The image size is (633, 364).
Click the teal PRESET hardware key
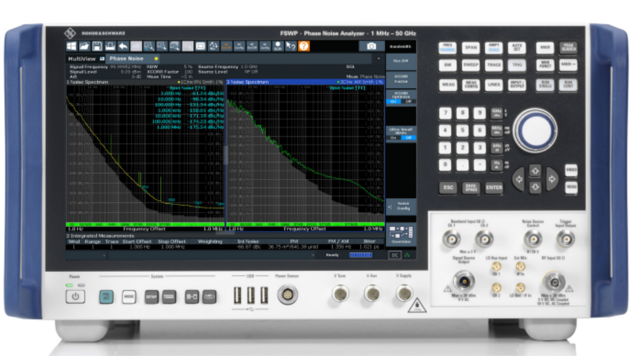(x=106, y=297)
